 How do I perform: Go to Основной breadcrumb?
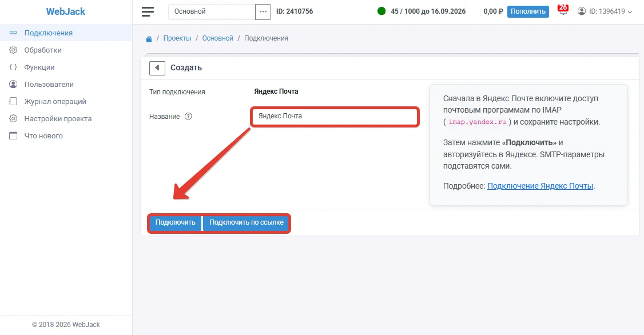218,38
